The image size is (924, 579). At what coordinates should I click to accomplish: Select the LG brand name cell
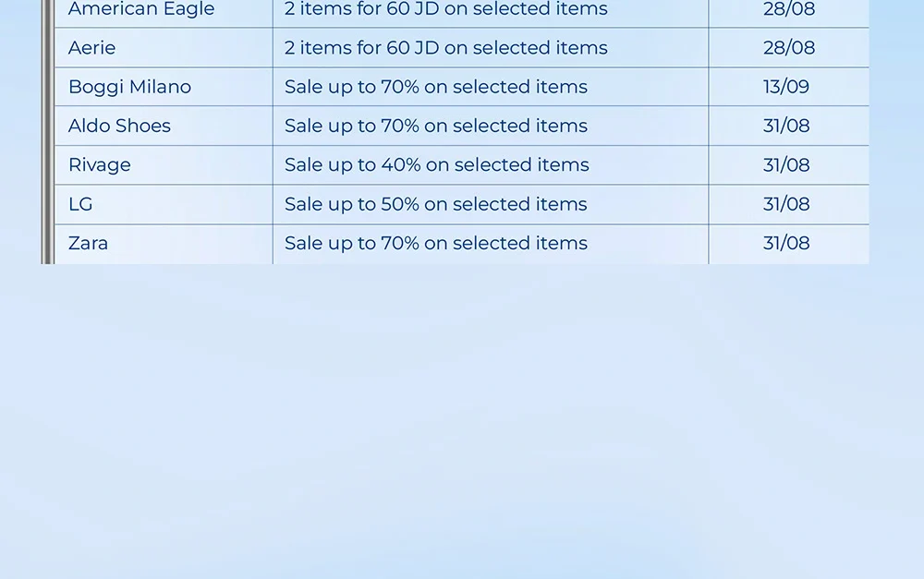80,204
